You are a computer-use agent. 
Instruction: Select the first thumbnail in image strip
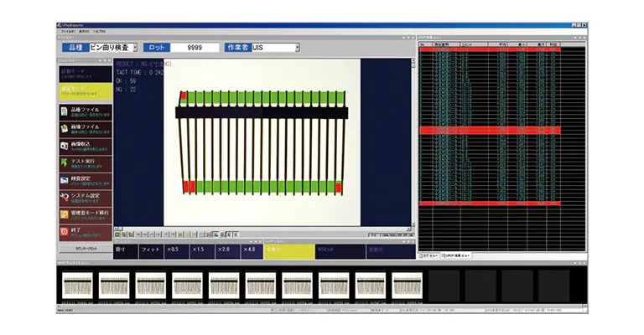(77, 285)
